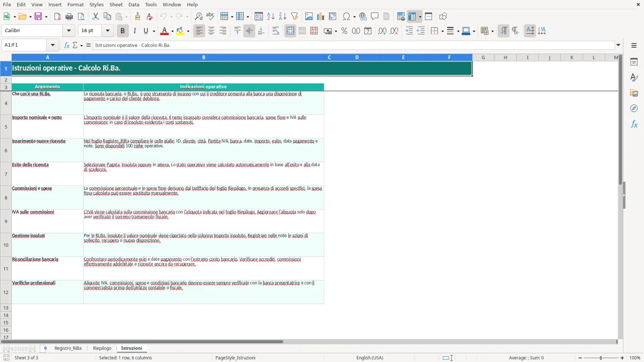Switch to the Riepilogo sheet tab
The image size is (644, 362).
click(103, 348)
